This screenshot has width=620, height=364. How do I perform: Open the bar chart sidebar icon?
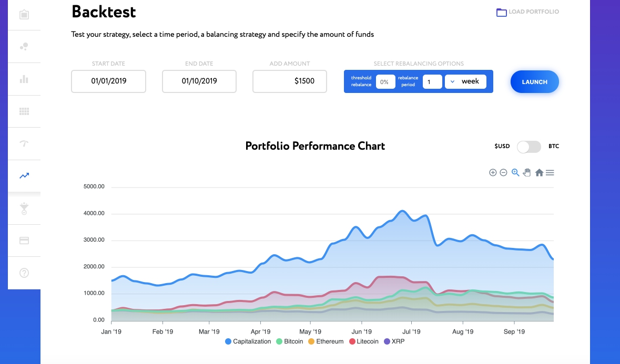click(24, 79)
